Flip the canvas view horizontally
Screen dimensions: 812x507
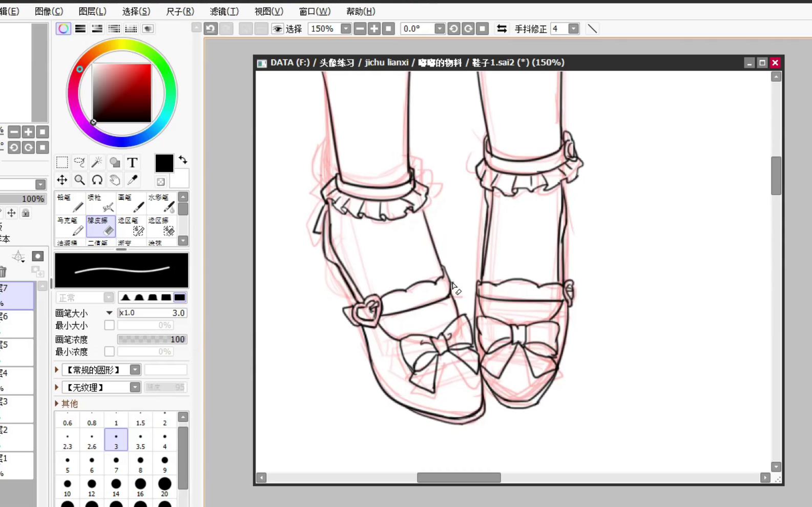click(502, 29)
